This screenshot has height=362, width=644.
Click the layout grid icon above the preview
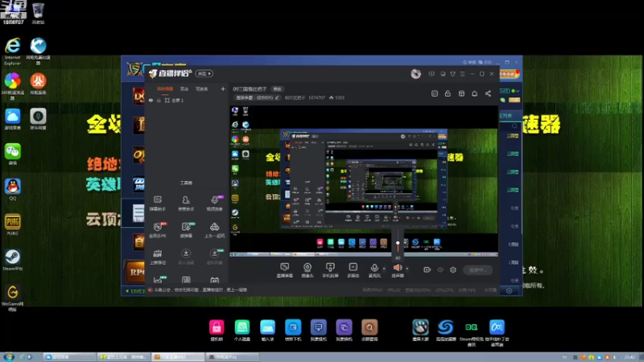[461, 93]
